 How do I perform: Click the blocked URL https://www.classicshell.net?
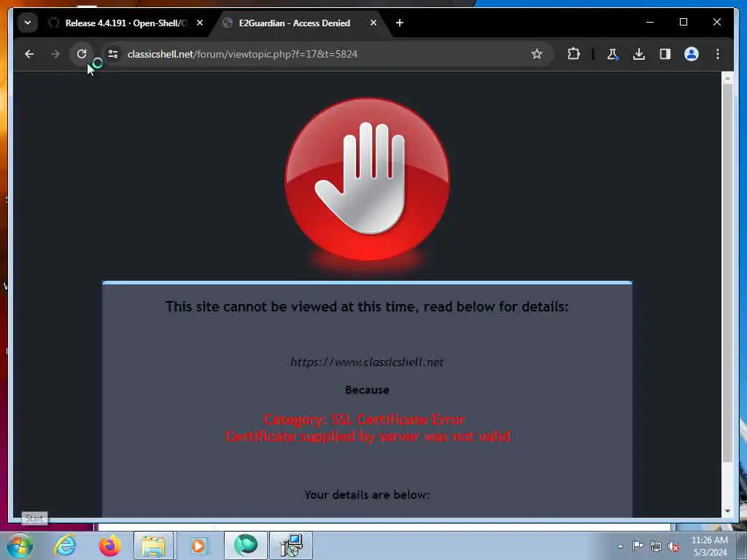367,362
